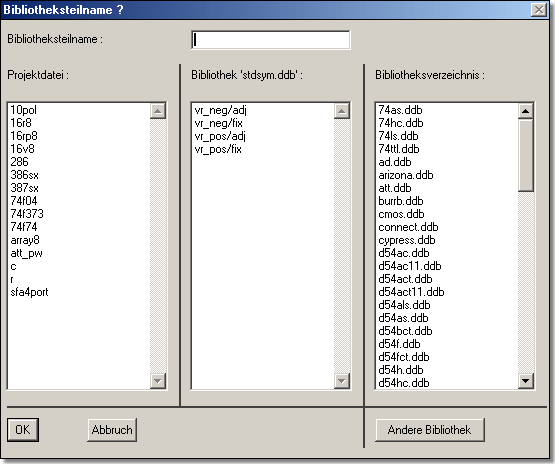Click scroll-up arrow of Bibliotheksverzeichnis list
The height and width of the screenshot is (464, 555).
click(x=526, y=111)
